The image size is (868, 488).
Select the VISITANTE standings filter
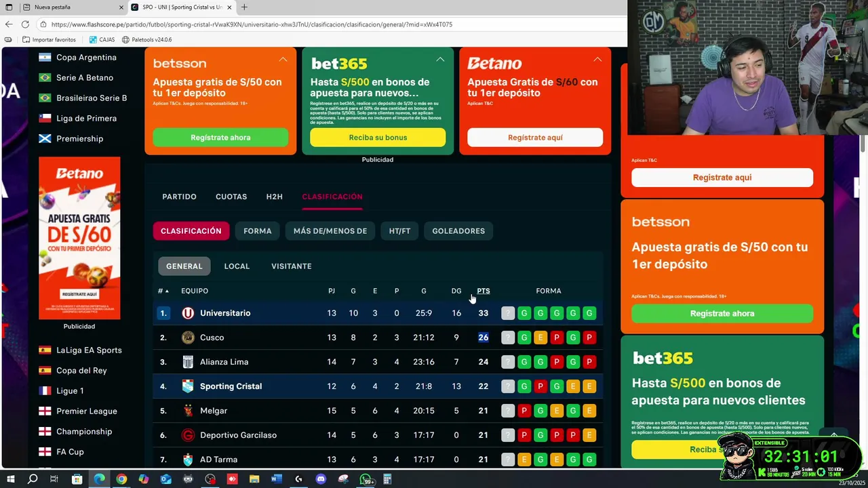point(292,266)
